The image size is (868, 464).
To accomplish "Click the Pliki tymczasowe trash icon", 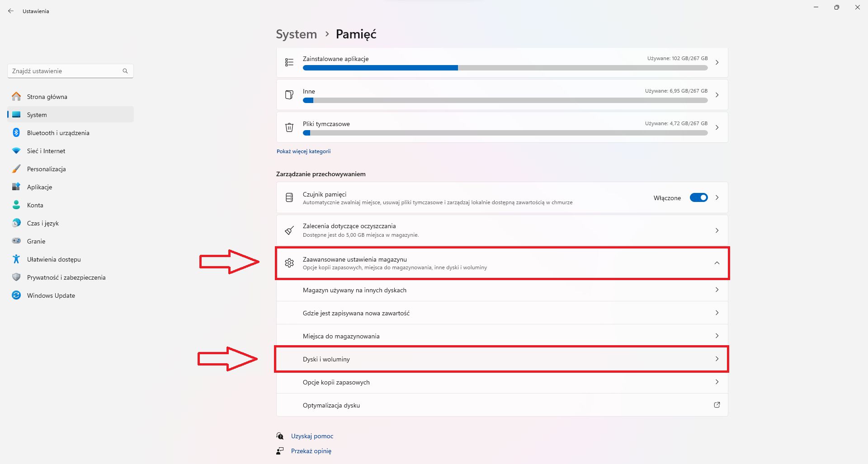I will [290, 127].
